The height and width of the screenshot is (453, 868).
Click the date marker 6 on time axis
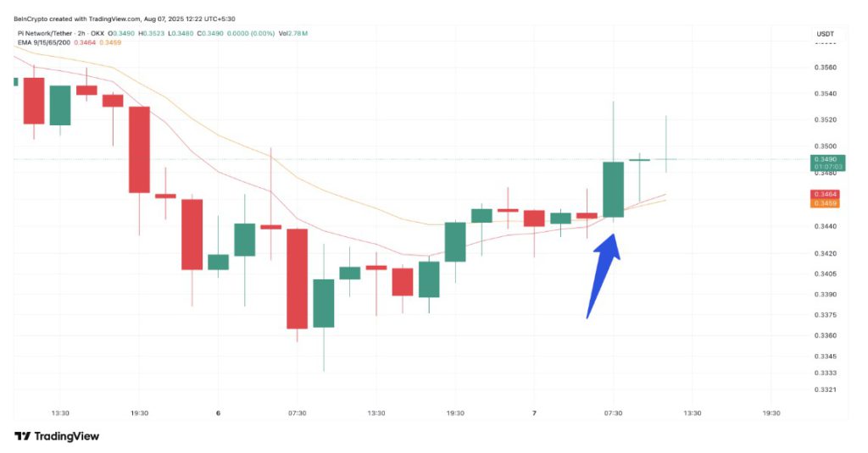(218, 413)
